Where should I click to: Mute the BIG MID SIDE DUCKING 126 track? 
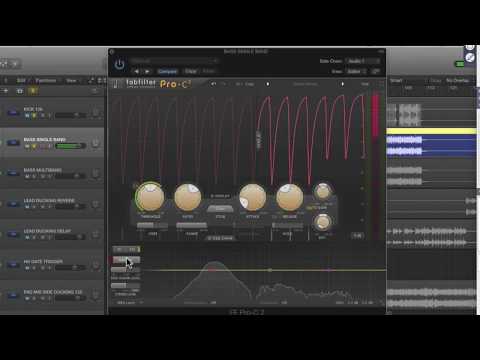coord(27,298)
